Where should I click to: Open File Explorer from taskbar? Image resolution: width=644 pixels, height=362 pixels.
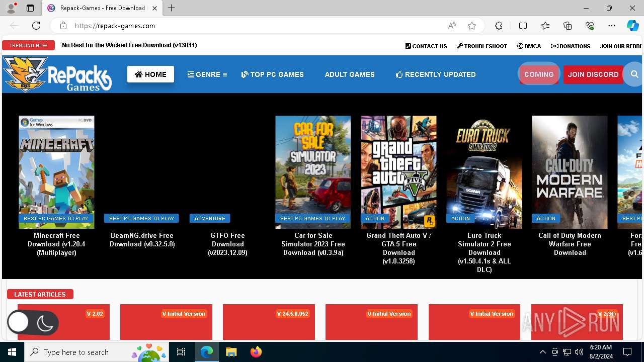tap(231, 352)
